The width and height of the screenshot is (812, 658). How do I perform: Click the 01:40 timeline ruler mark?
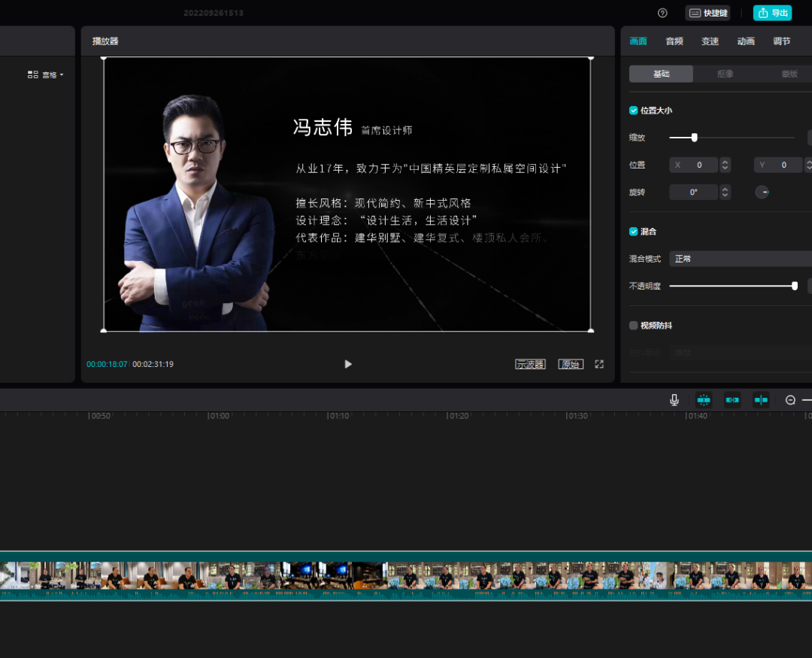pyautogui.click(x=696, y=416)
